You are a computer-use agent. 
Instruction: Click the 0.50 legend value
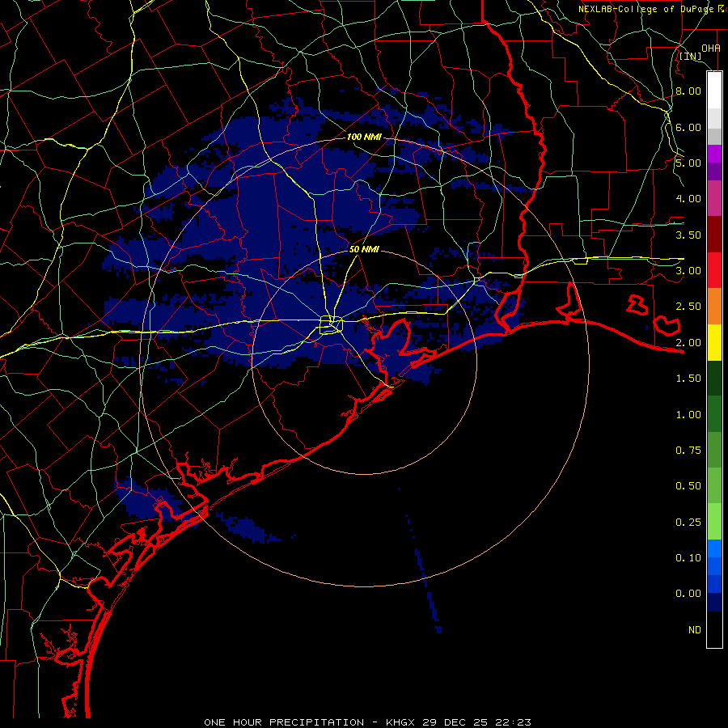point(688,486)
